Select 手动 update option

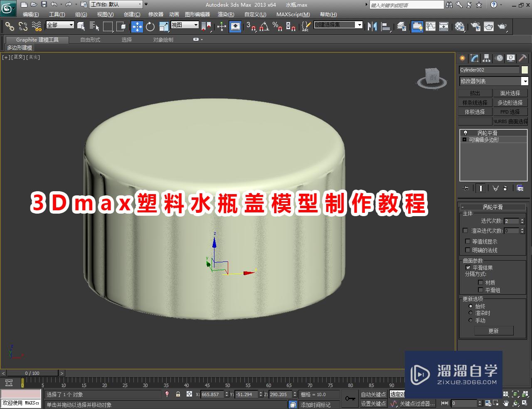click(470, 320)
